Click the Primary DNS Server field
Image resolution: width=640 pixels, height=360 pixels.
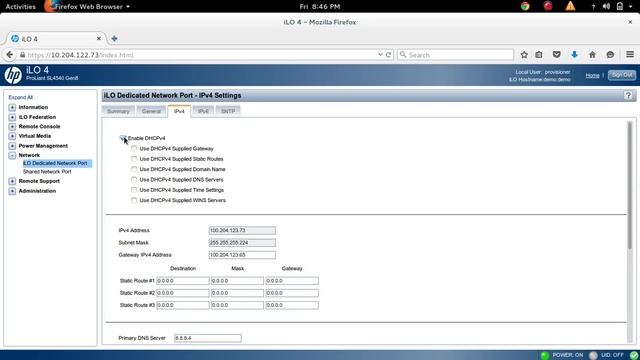[x=208, y=338]
